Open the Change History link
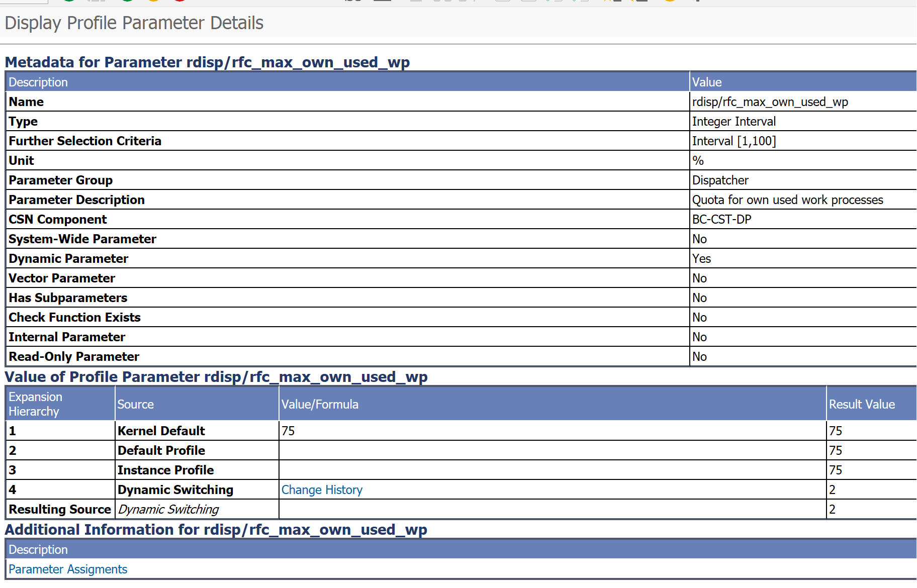 322,489
